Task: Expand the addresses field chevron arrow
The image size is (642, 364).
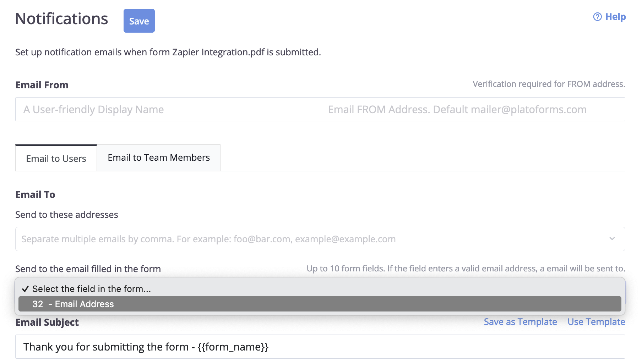Action: click(x=612, y=239)
